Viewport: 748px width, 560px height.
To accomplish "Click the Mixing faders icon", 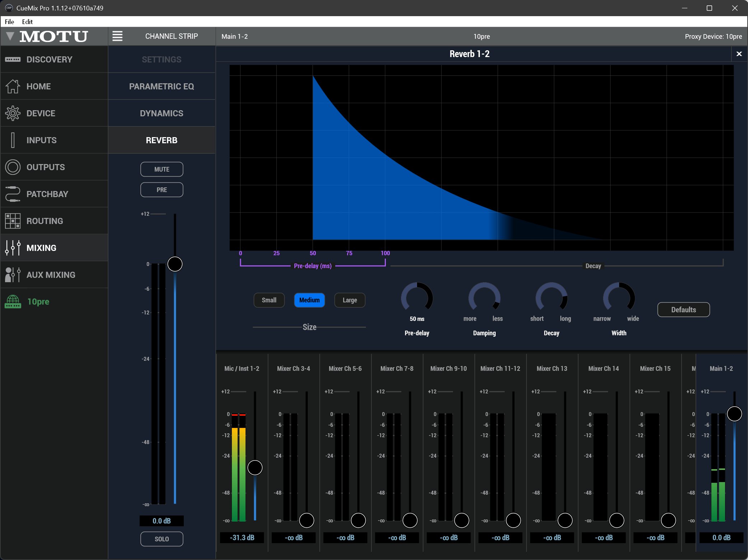I will [13, 248].
